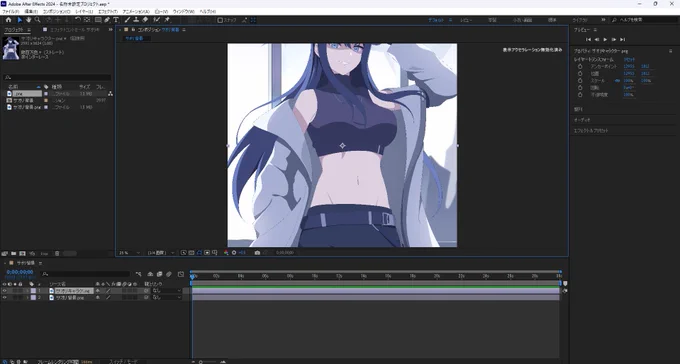Jump to the first frame in Preview panel
Viewport: 680px width, 364px height.
588,39
